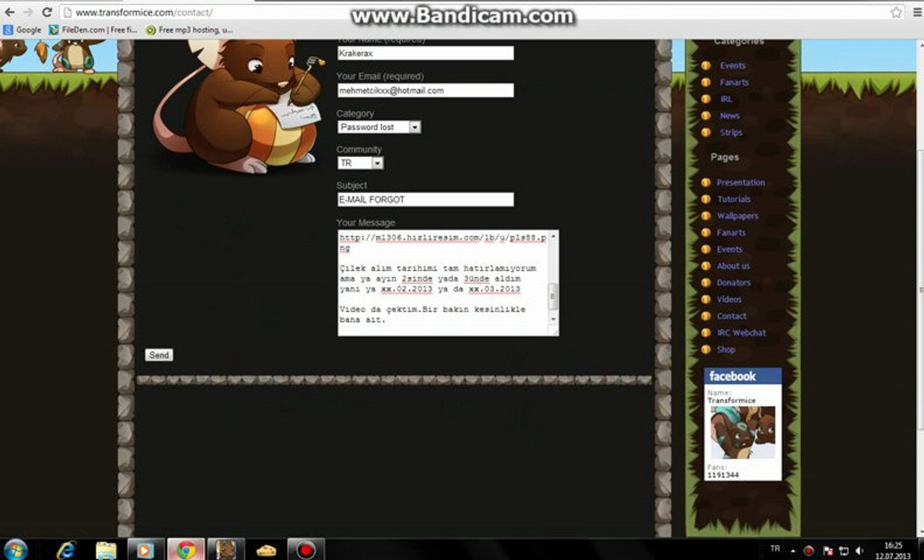Screen dimensions: 924x560
Task: Open the IRL category link
Action: pyautogui.click(x=726, y=99)
